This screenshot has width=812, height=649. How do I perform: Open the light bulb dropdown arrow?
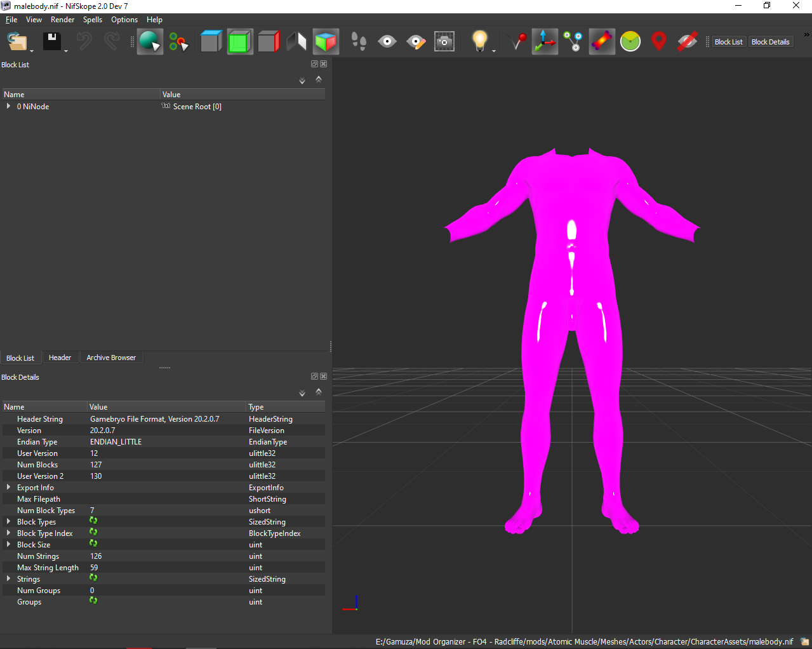pos(494,50)
